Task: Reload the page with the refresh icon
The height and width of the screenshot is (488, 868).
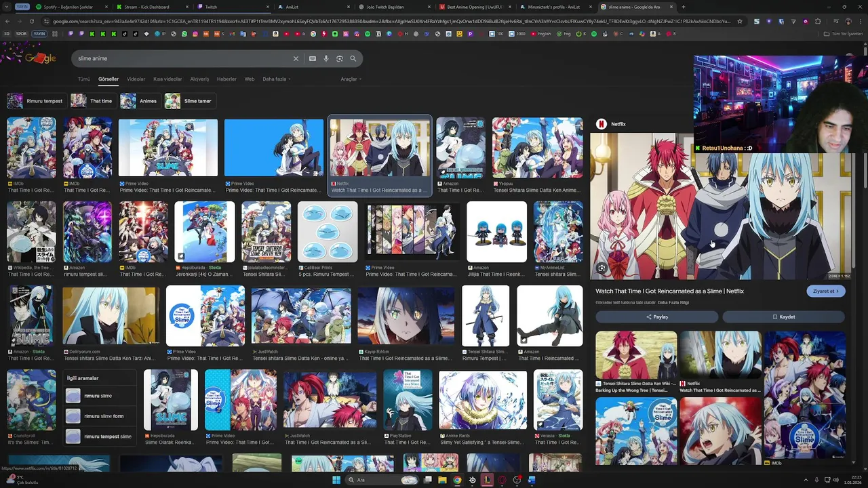Action: 31,21
